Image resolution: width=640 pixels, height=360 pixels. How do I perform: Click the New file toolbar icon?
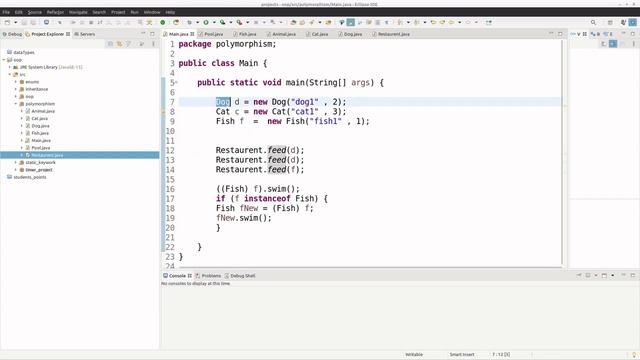[x=7, y=22]
